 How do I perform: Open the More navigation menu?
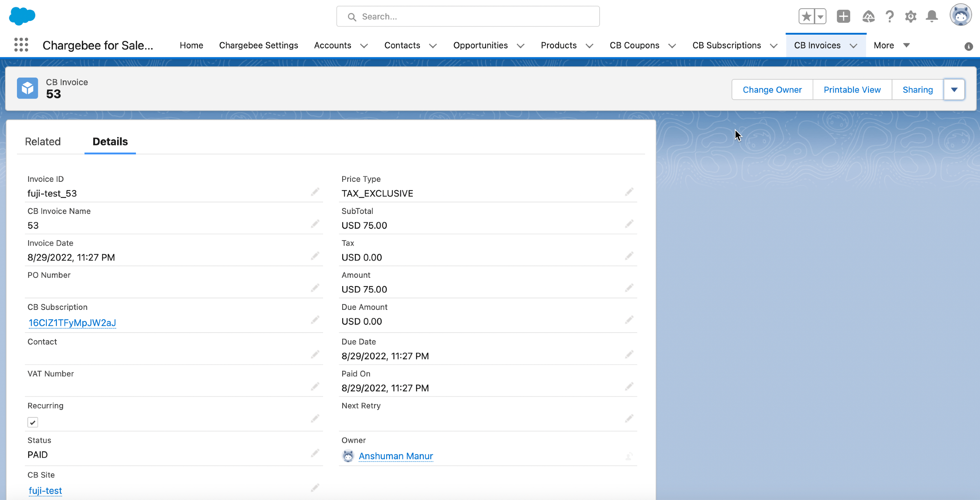coord(891,45)
